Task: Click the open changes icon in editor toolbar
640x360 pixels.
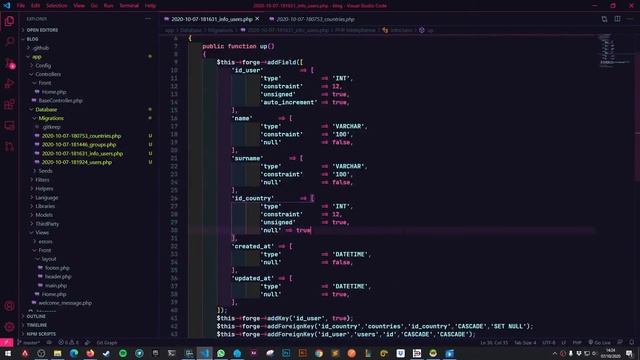Action: [x=604, y=19]
